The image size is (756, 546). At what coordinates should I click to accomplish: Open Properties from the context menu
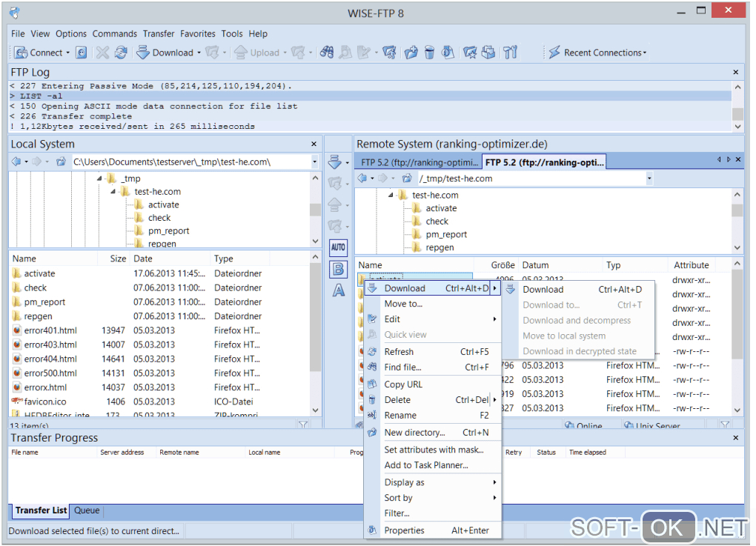tap(433, 530)
